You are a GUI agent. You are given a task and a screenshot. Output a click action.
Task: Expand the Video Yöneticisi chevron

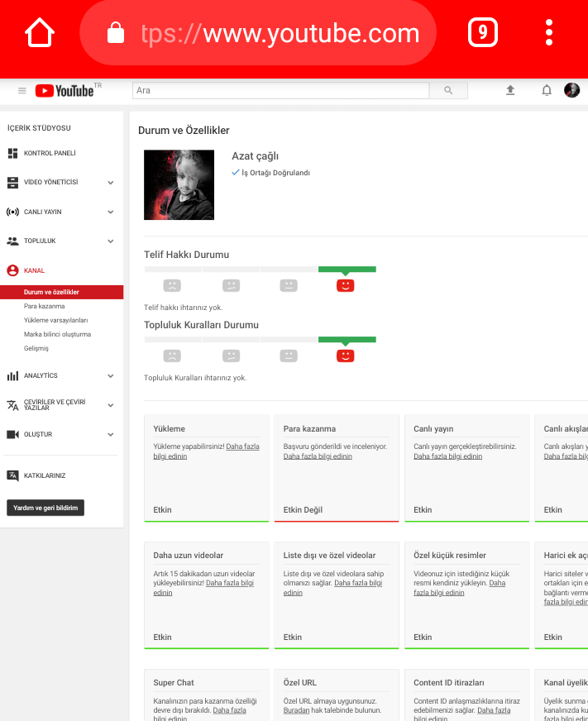point(111,183)
